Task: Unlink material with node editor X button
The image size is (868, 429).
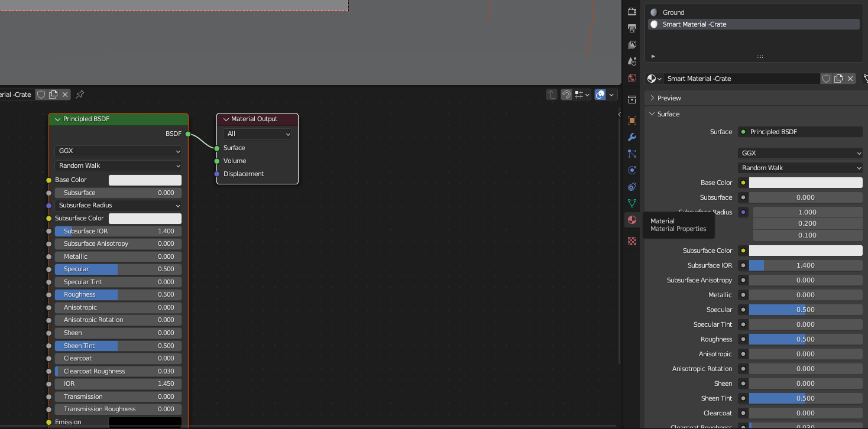Action: tap(65, 95)
